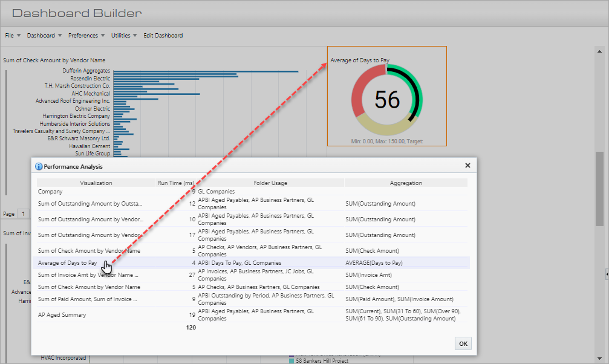Select AP Aged Summary row
Image resolution: width=609 pixels, height=364 pixels.
252,315
